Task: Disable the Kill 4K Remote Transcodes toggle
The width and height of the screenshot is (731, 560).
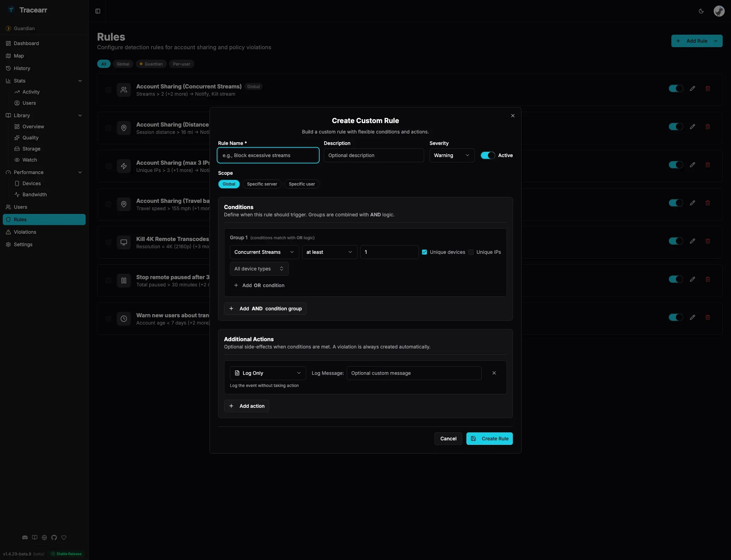Action: [676, 241]
